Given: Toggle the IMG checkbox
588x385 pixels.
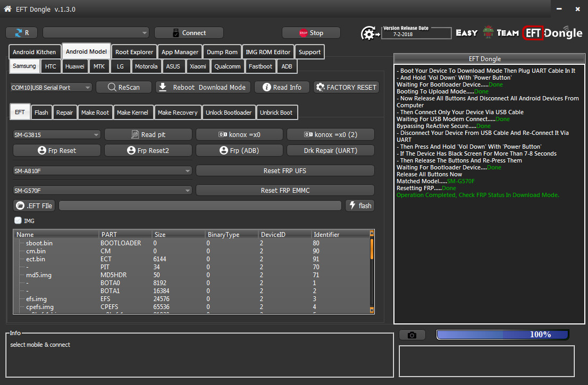Looking at the screenshot, I should pos(18,220).
